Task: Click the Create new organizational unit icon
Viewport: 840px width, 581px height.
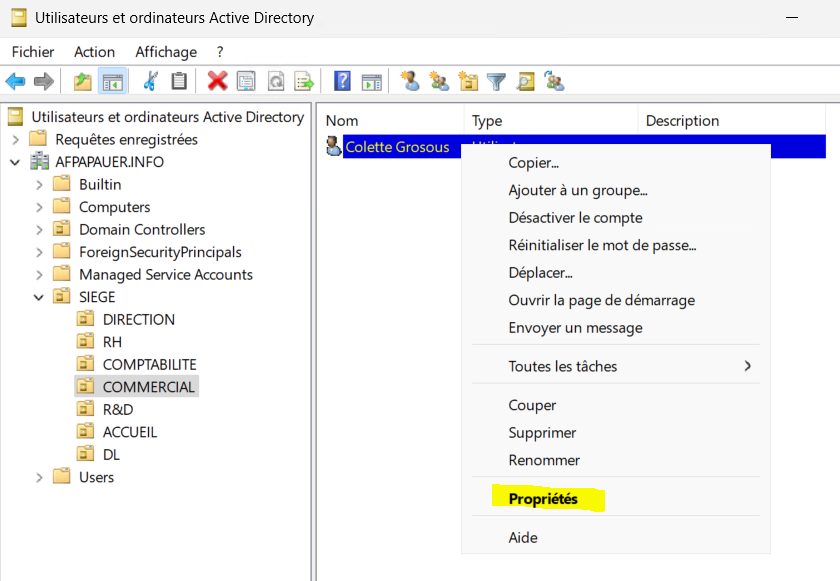Action: click(468, 81)
